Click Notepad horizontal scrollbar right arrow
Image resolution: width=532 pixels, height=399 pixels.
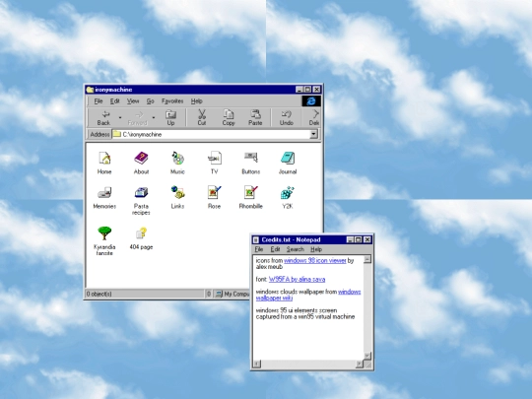pyautogui.click(x=359, y=365)
